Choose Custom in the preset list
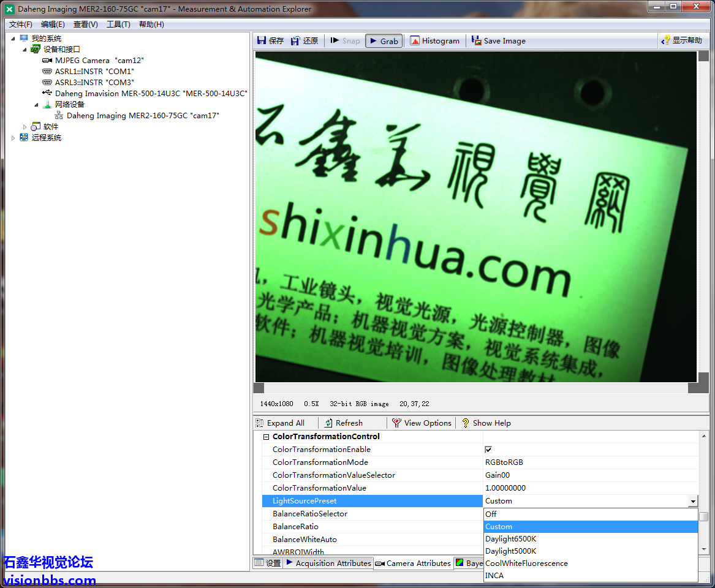This screenshot has height=588, width=715. (x=591, y=527)
